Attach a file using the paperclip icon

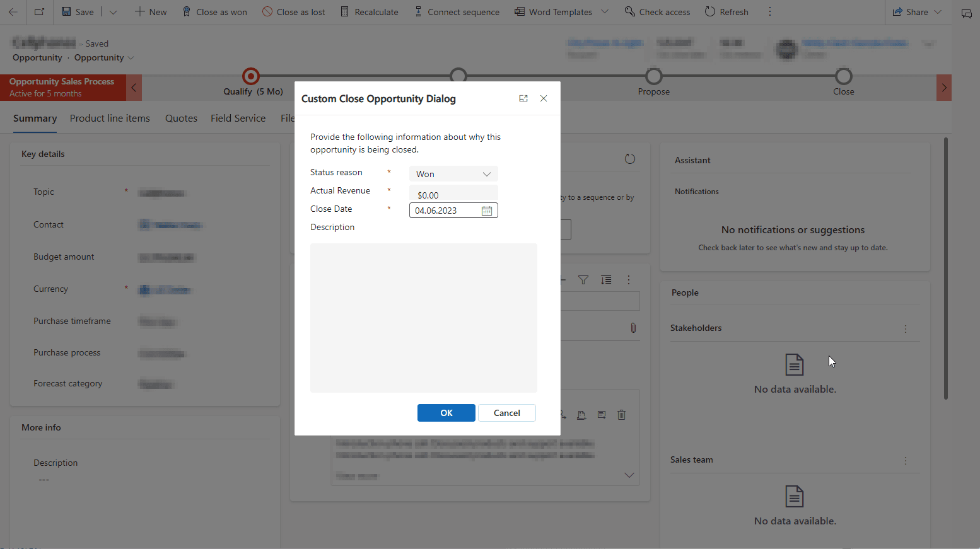tap(633, 328)
